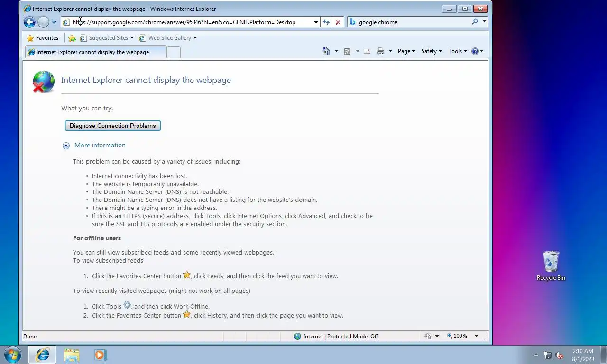Click the muted volume tray icon
This screenshot has height=364, width=607.
tap(560, 355)
